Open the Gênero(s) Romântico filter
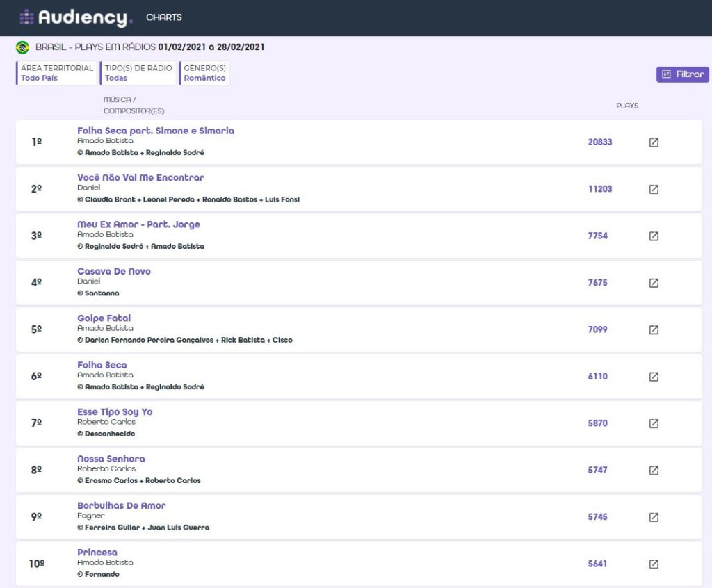Viewport: 712px width, 588px height. pos(204,73)
